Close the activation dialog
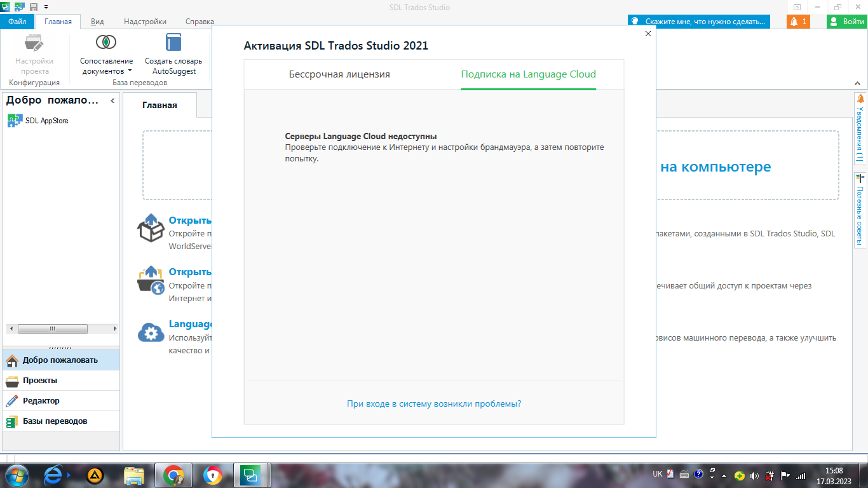 coord(648,34)
